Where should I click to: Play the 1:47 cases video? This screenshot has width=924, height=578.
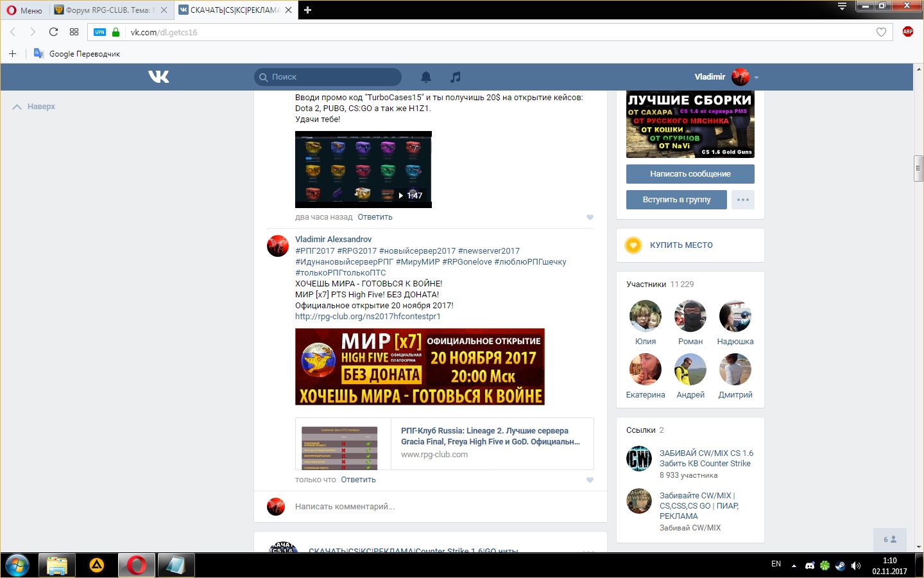(363, 170)
